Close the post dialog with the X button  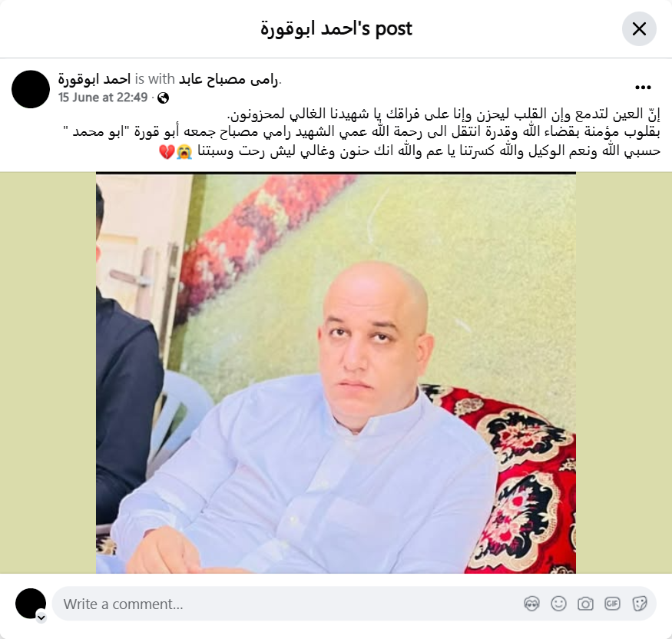point(639,29)
